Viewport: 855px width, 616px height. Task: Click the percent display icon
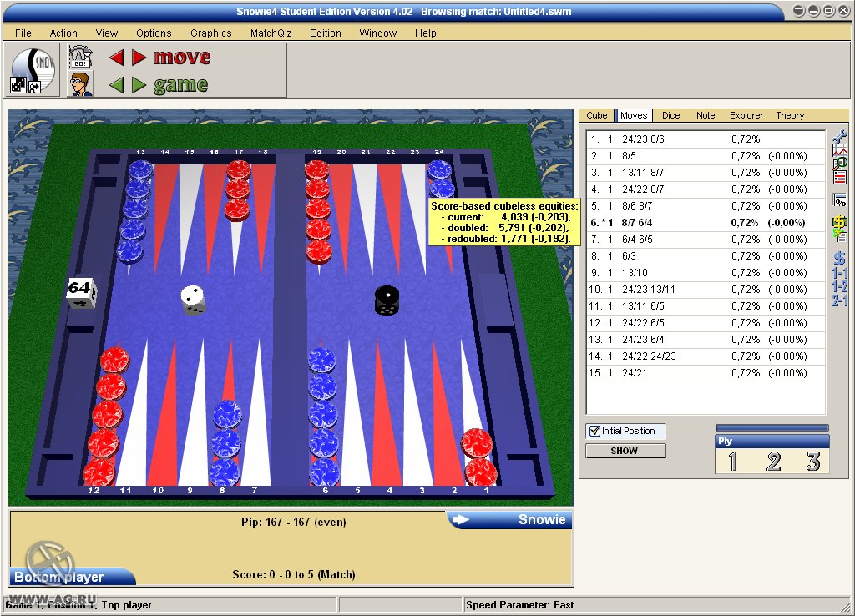coord(840,200)
